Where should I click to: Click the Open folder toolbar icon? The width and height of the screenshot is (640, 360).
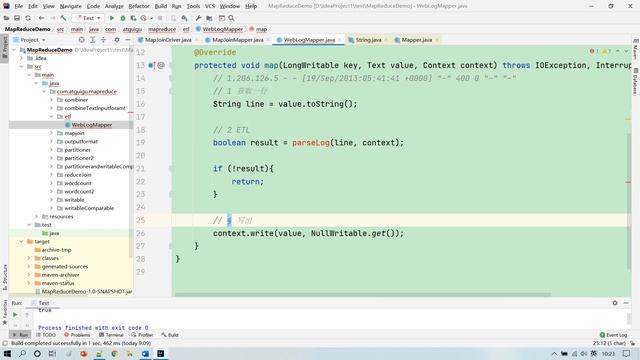pos(7,18)
